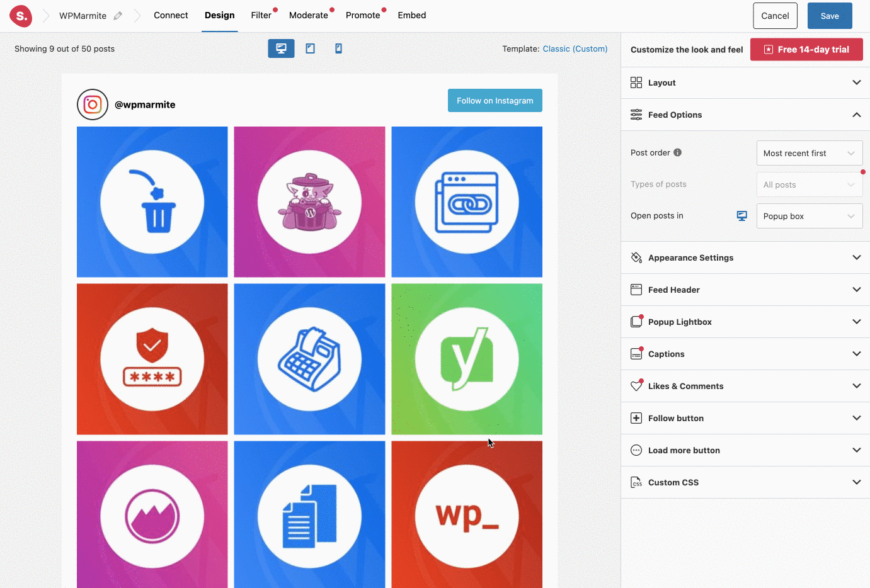Open the duplicate documents post thumbnail
This screenshot has height=588, width=870.
click(309, 514)
